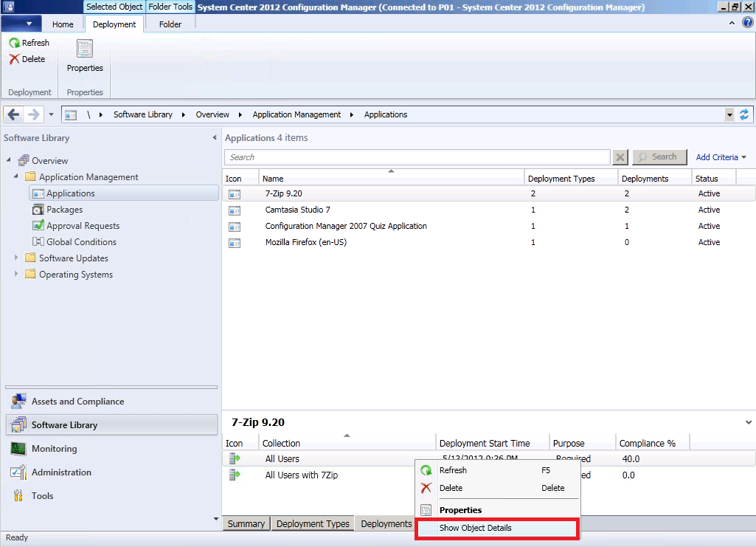Open Assets and Compliance workspace
756x547 pixels.
111,402
